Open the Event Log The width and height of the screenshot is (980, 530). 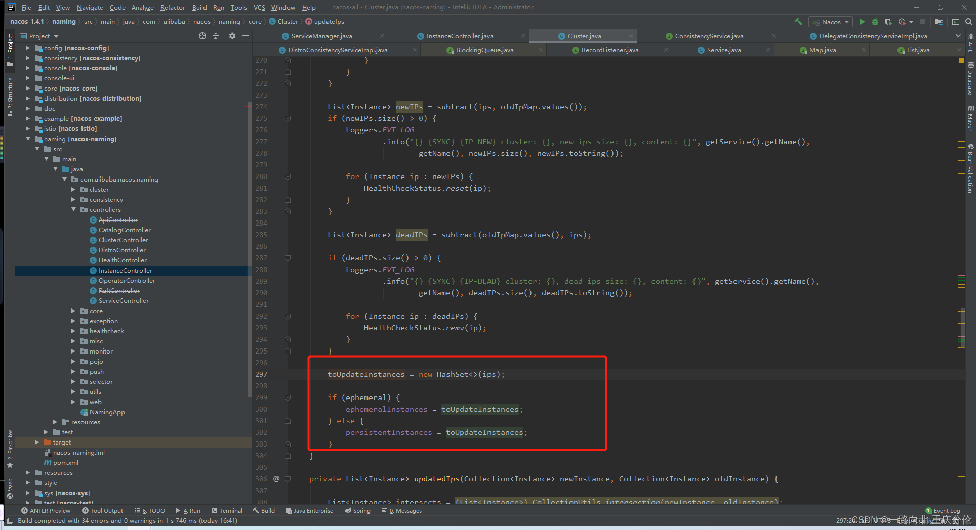[x=943, y=511]
